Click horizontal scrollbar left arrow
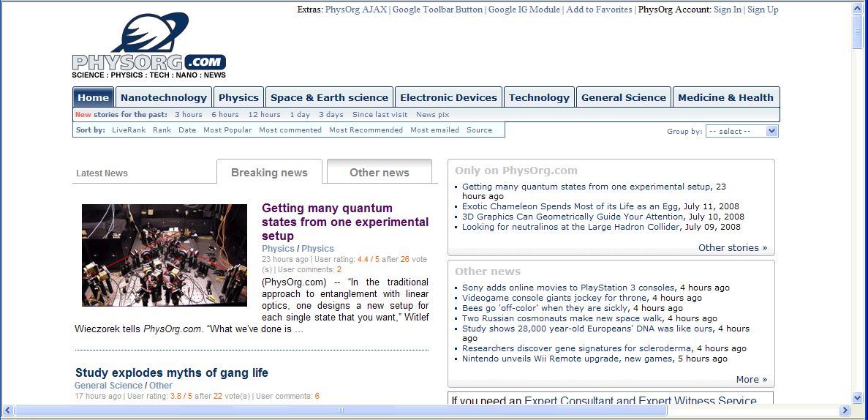Viewport: 868px width, 420px height. click(x=7, y=410)
